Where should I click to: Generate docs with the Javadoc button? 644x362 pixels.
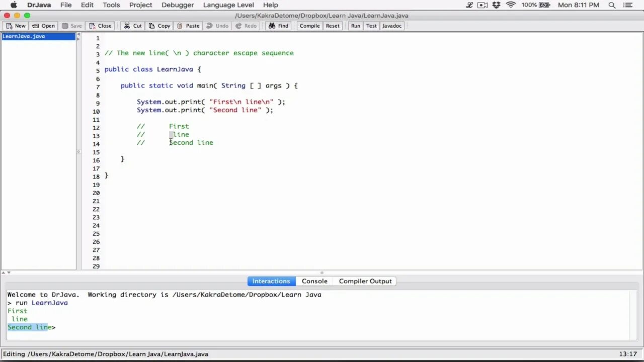tap(392, 26)
